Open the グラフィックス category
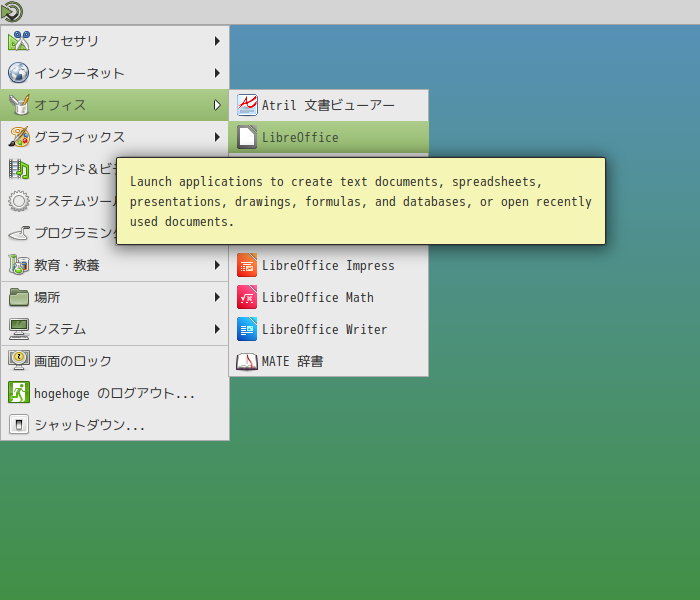 [x=115, y=137]
